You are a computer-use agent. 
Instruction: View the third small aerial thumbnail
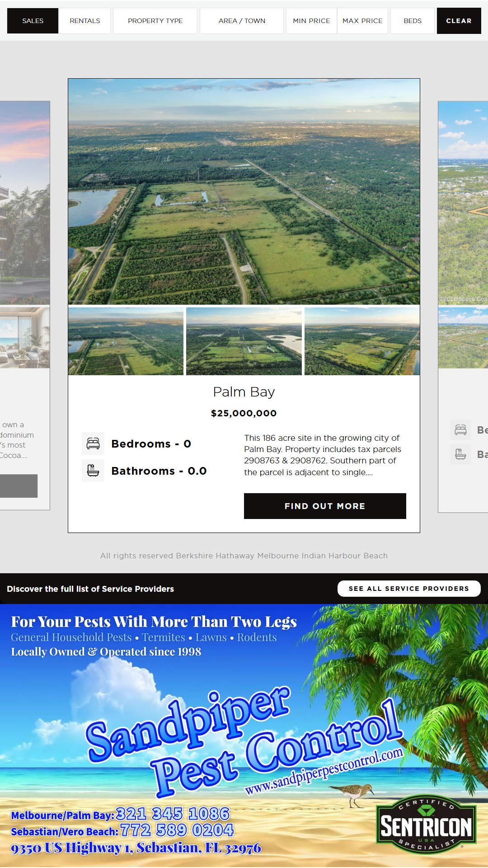[x=362, y=341]
